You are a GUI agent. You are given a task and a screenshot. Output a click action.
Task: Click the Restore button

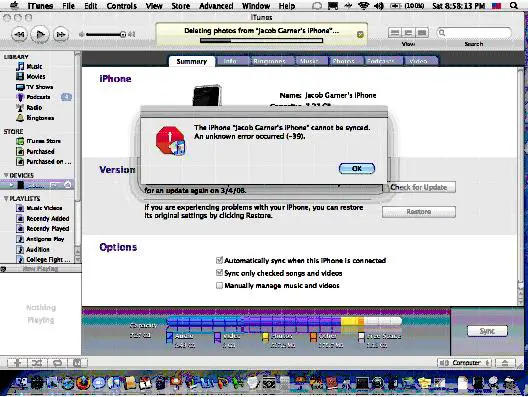click(419, 212)
